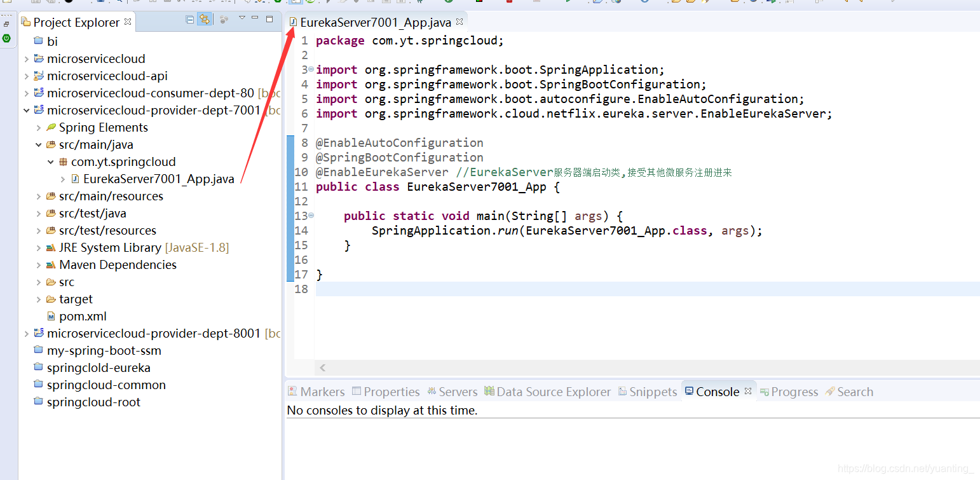This screenshot has height=480, width=980.
Task: Collapse all in Project Explorer
Action: (189, 20)
